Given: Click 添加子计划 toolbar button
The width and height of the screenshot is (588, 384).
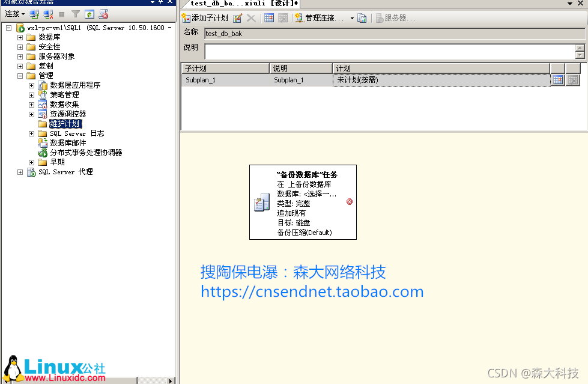Looking at the screenshot, I should (205, 18).
